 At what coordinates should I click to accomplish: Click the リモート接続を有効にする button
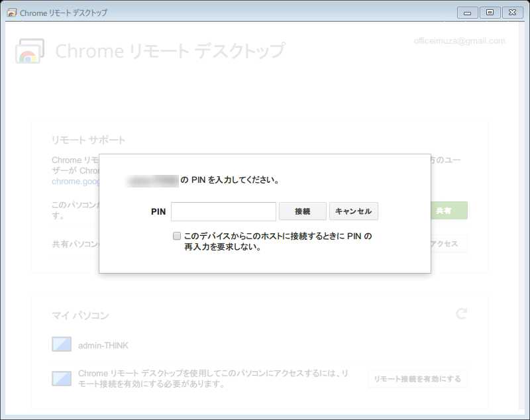417,379
